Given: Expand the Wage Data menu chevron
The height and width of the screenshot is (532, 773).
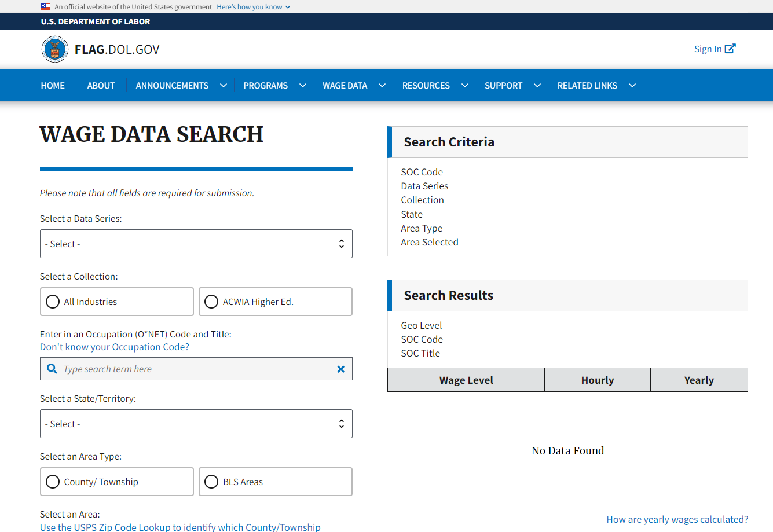Looking at the screenshot, I should [x=382, y=86].
